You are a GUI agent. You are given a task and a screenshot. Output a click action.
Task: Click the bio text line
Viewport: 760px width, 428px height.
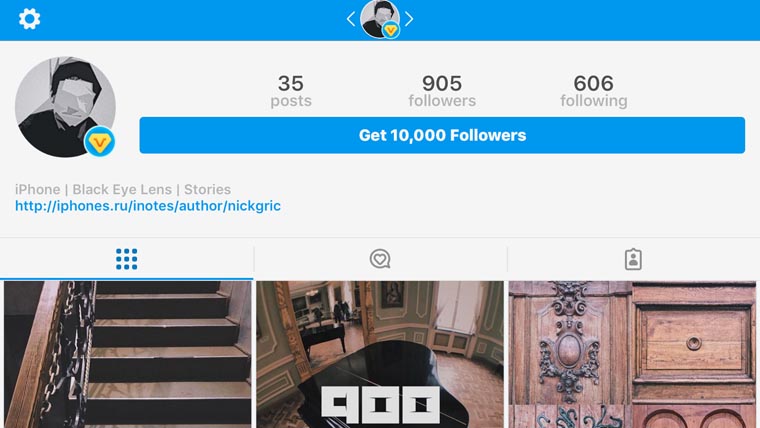tap(123, 189)
